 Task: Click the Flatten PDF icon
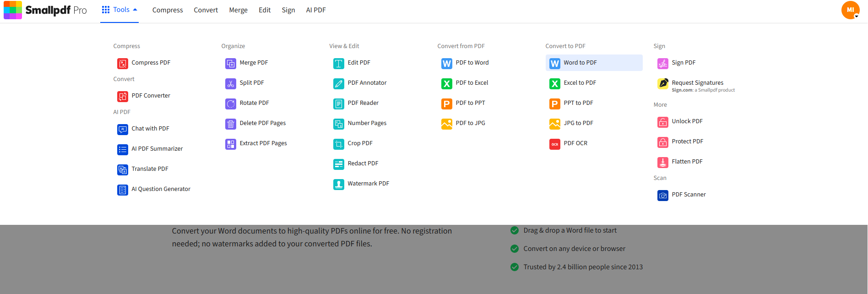[663, 162]
